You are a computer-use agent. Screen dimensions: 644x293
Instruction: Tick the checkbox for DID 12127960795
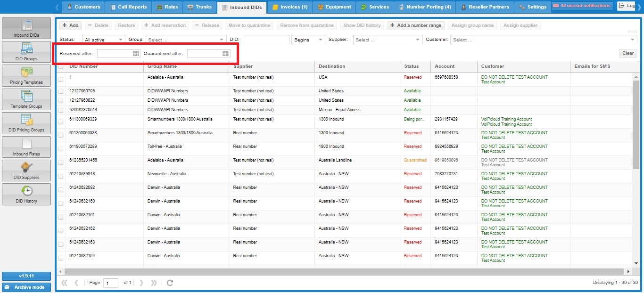pyautogui.click(x=61, y=91)
